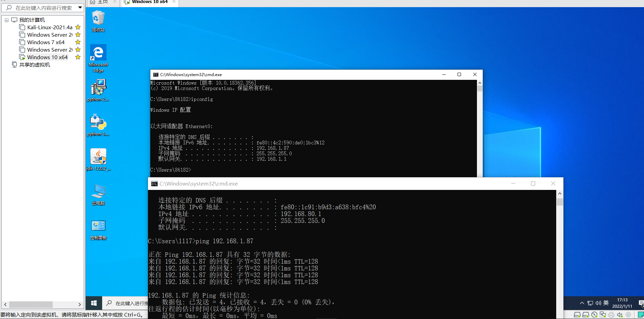This screenshot has width=644, height=319.
Task: Close the cmd window showing ping results
Action: pyautogui.click(x=553, y=183)
